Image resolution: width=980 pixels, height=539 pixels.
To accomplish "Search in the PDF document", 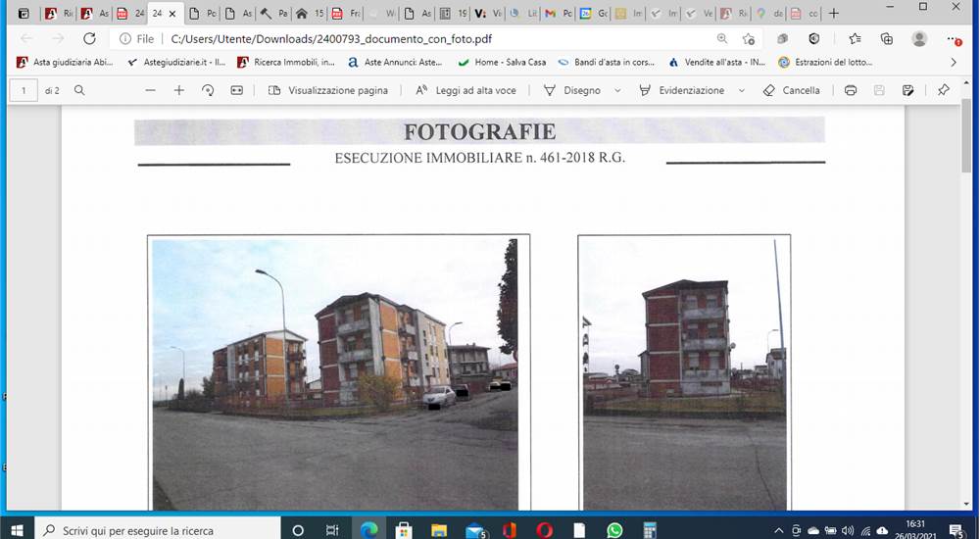I will (79, 91).
